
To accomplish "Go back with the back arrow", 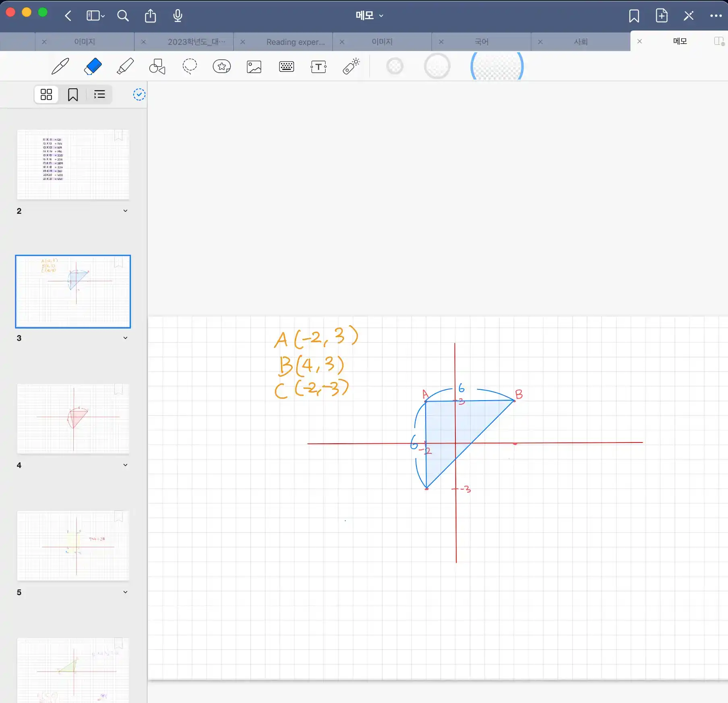I will pos(68,16).
